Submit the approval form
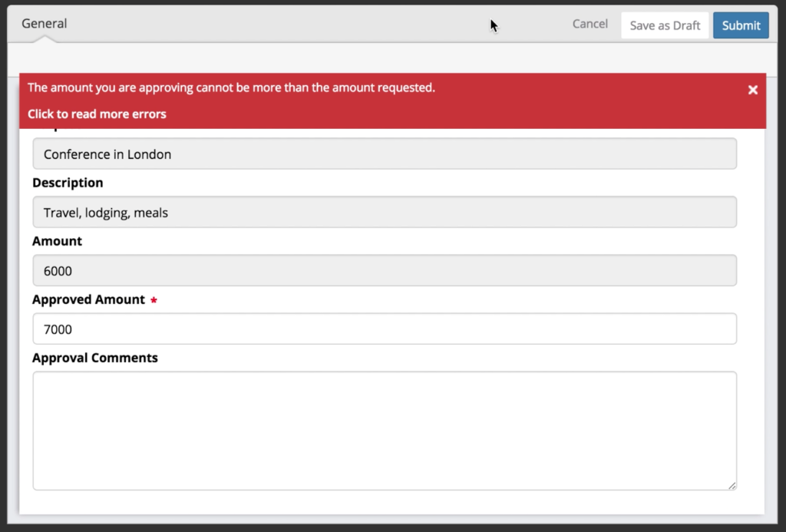Viewport: 786px width, 532px height. coord(740,25)
